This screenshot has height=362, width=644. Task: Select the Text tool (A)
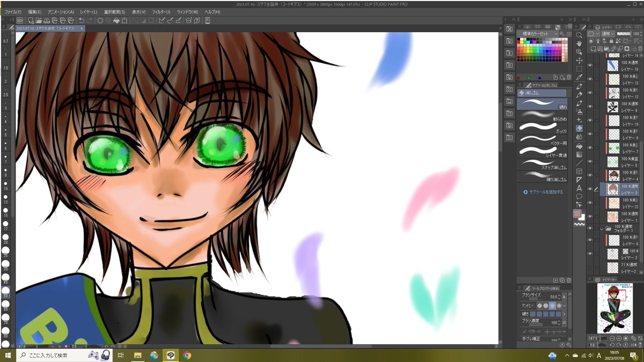(x=579, y=188)
